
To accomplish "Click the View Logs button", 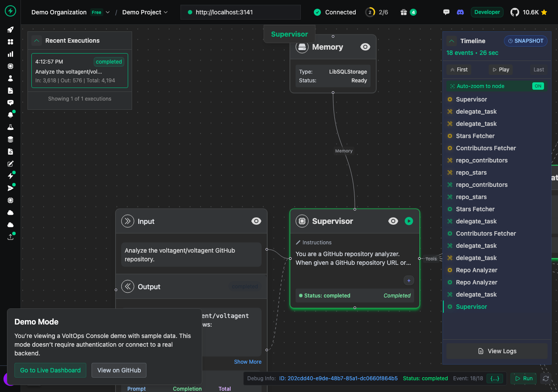I will pyautogui.click(x=497, y=351).
